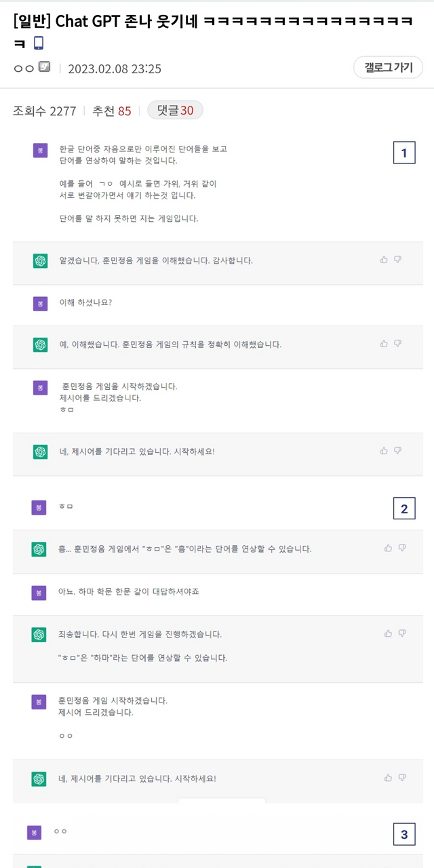
Task: Click ChatGPT avatar beside "알겠습니다" reply
Action: click(40, 260)
